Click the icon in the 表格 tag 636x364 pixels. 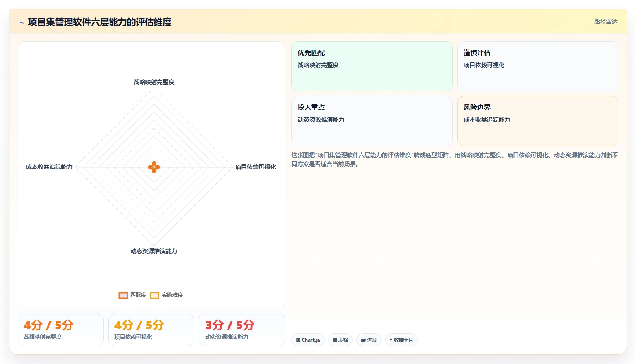pyautogui.click(x=335, y=340)
